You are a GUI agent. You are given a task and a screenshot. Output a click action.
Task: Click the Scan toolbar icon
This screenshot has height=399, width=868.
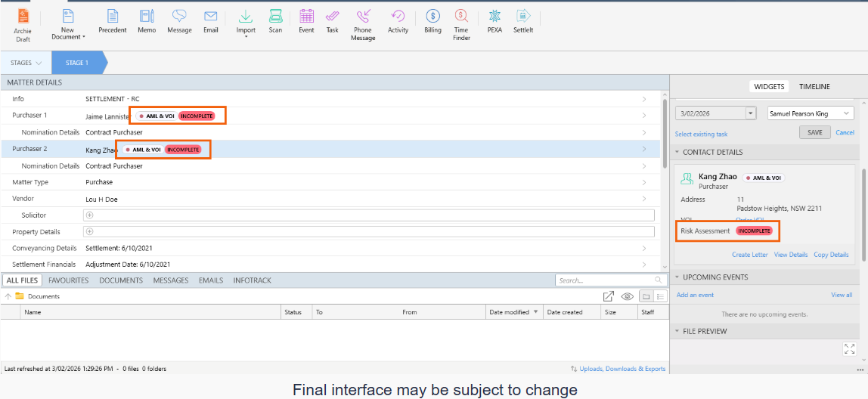[275, 22]
